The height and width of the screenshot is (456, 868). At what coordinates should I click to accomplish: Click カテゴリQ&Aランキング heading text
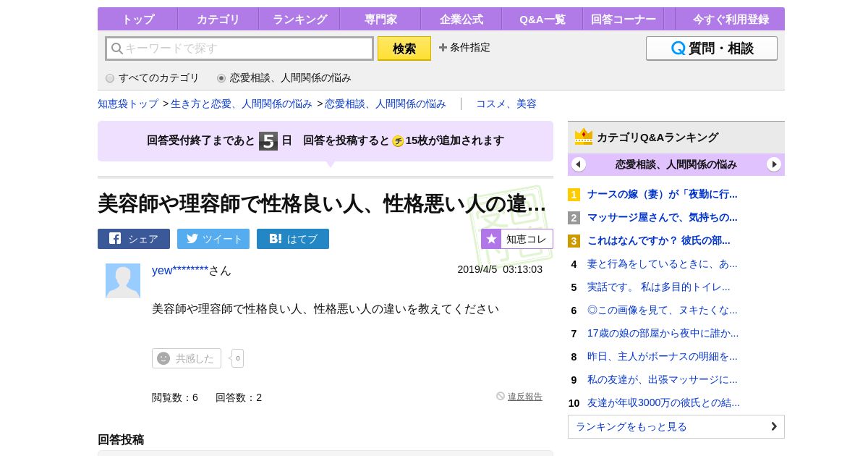(658, 137)
